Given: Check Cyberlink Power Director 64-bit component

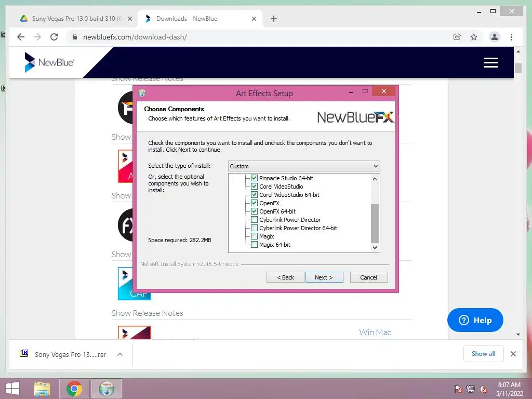Looking at the screenshot, I should 254,228.
